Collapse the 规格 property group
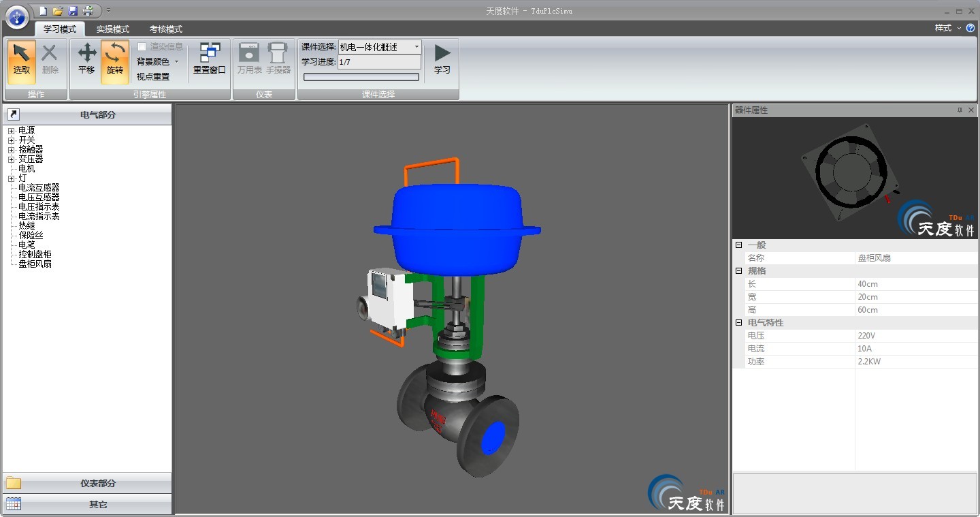 point(738,271)
